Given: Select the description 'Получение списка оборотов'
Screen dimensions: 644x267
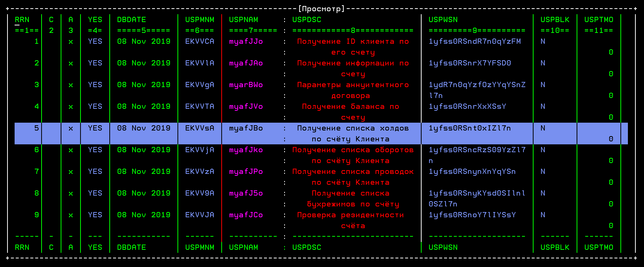Looking at the screenshot, I should coord(353,150).
